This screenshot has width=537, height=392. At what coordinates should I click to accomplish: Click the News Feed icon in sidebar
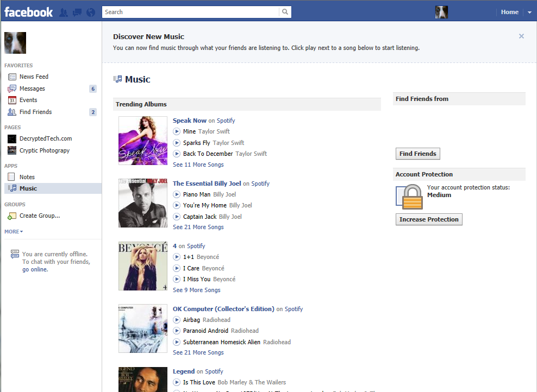12,77
